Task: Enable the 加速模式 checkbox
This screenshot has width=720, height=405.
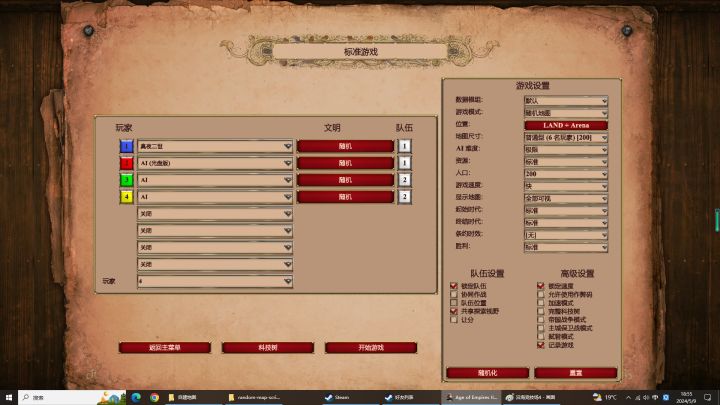Action: click(540, 303)
